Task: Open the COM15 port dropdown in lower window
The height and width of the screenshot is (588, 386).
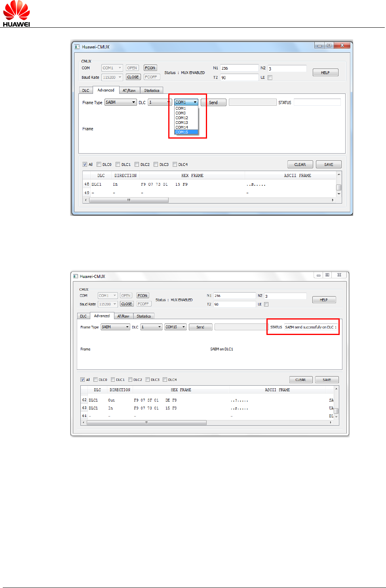Action: pyautogui.click(x=175, y=327)
